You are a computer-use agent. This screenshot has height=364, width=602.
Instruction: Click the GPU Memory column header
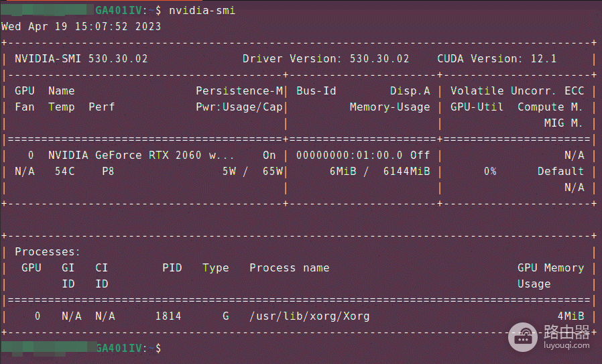[x=550, y=268]
